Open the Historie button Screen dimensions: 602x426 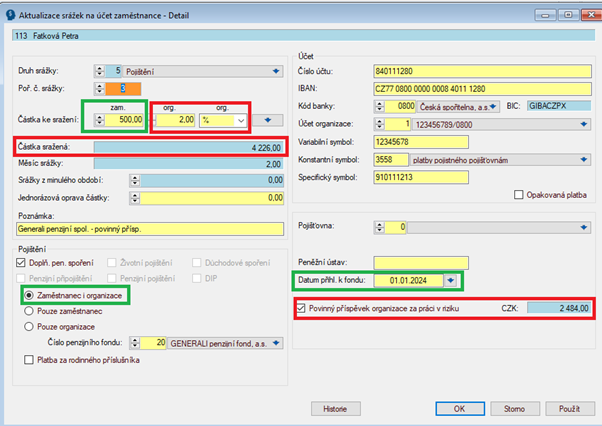334,408
